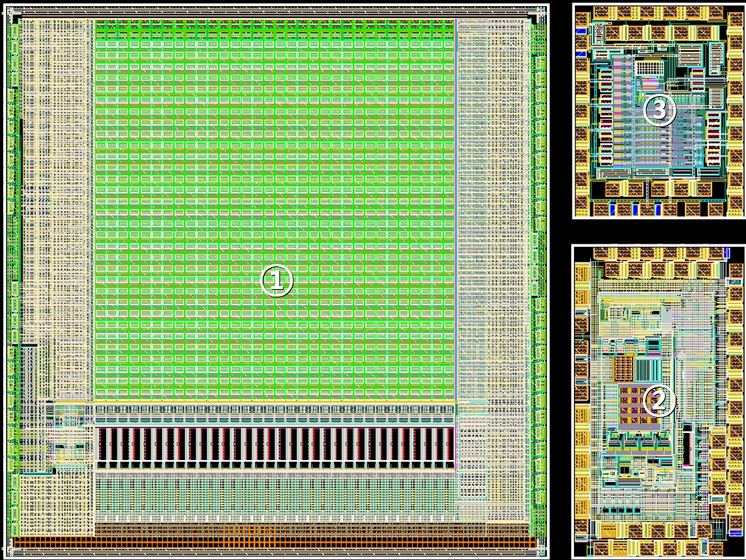This screenshot has width=746, height=560.
Task: Click the black gap between layouts 3 and 2
Action: point(659,232)
